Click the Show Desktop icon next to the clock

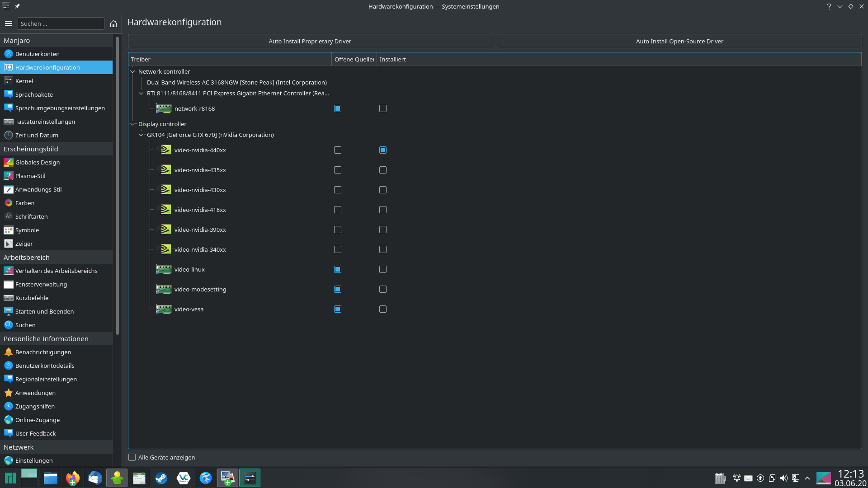pos(824,478)
